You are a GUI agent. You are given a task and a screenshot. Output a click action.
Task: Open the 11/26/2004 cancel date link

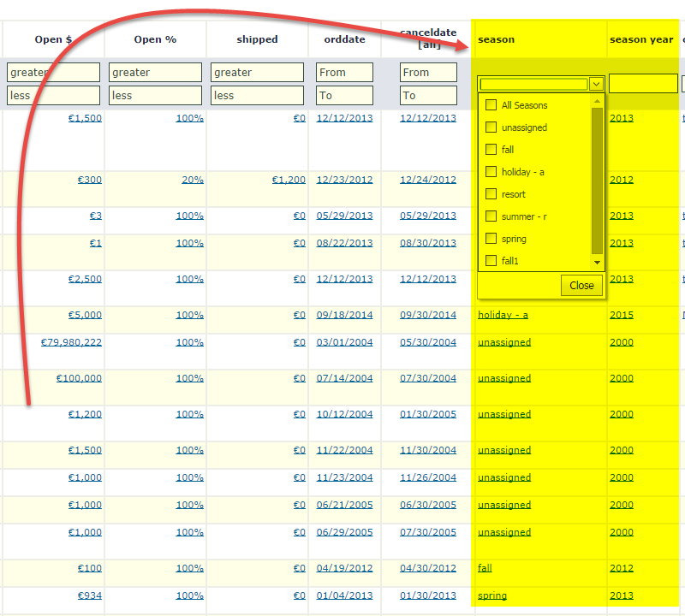coord(428,477)
